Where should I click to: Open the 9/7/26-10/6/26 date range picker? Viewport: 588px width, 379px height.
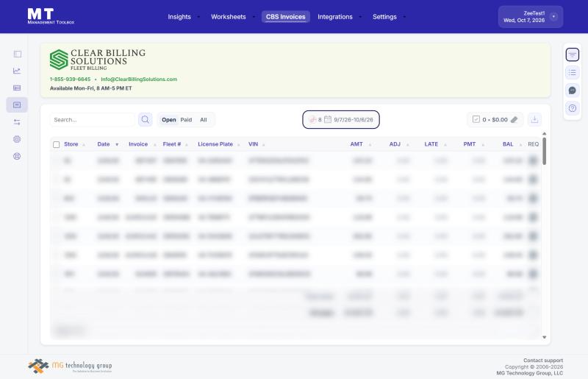pos(341,119)
